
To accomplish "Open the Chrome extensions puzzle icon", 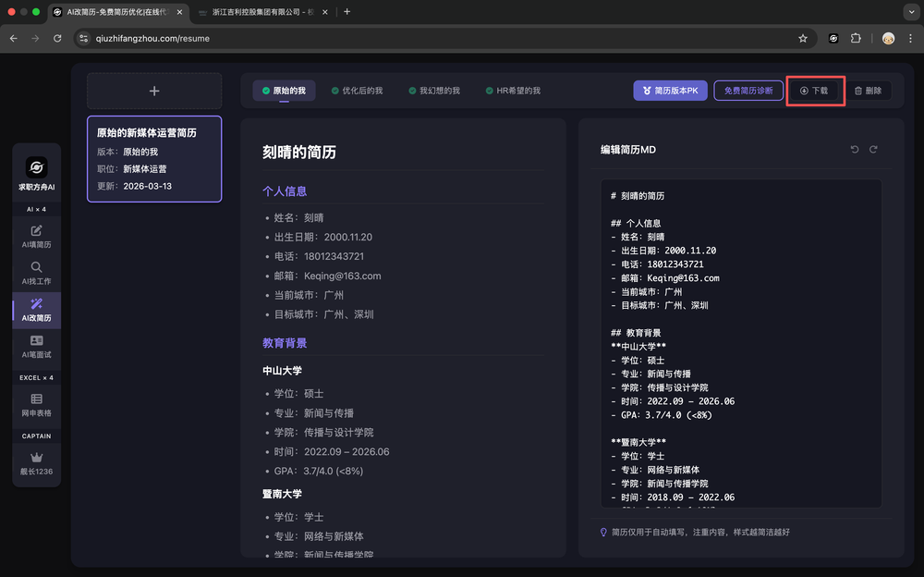I will pyautogui.click(x=856, y=38).
